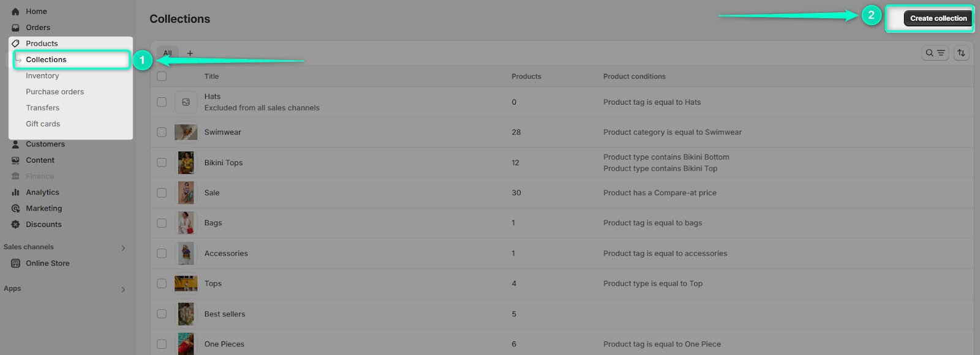Check the Sale collection checkbox
The image size is (980, 355).
pyautogui.click(x=162, y=193)
